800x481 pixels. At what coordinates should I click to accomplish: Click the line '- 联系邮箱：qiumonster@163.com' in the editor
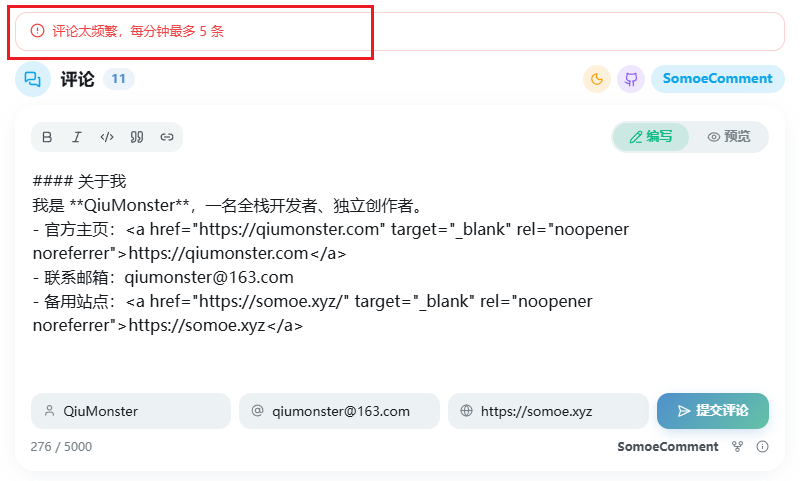pos(163,277)
